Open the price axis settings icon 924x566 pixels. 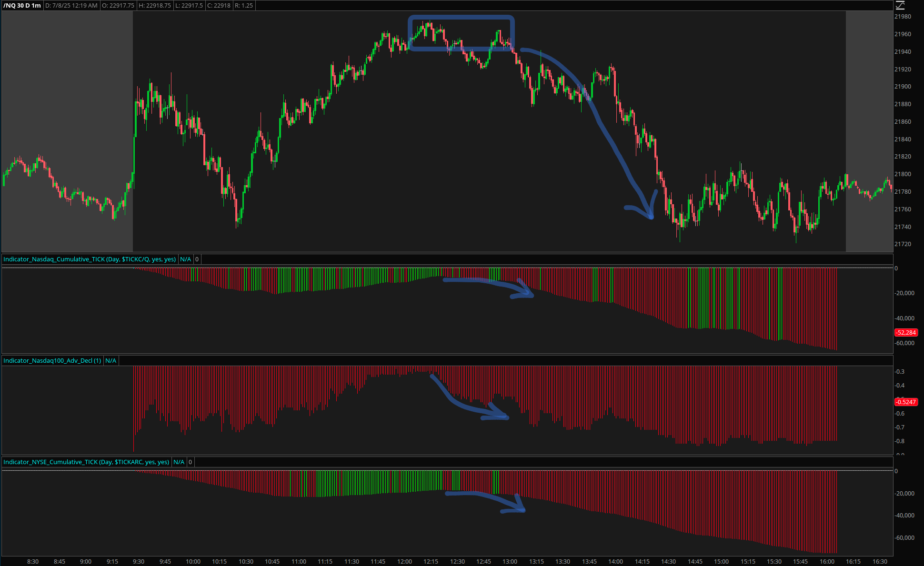(x=900, y=5)
